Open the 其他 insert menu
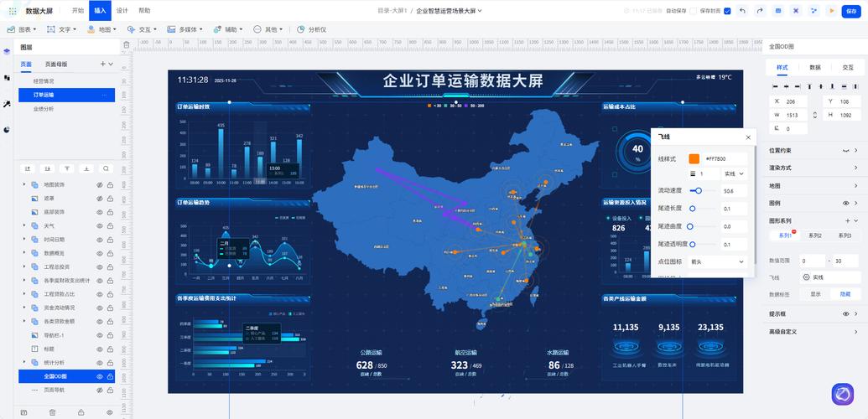 click(268, 29)
